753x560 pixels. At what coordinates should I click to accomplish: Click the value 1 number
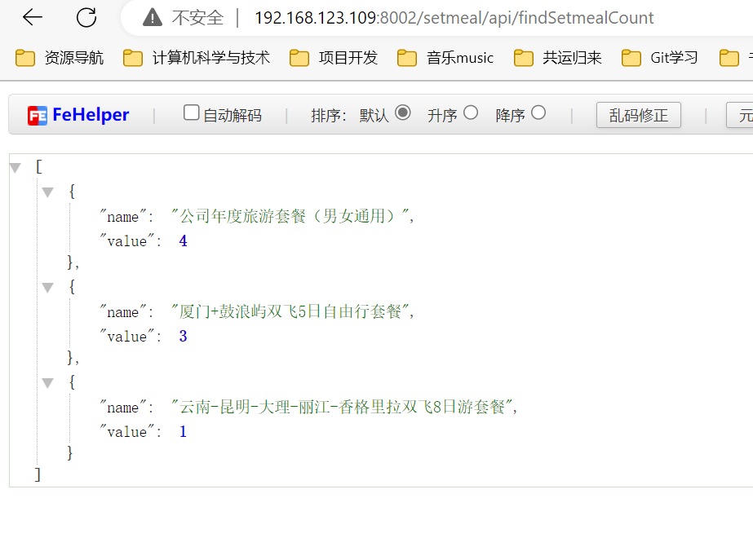(183, 432)
